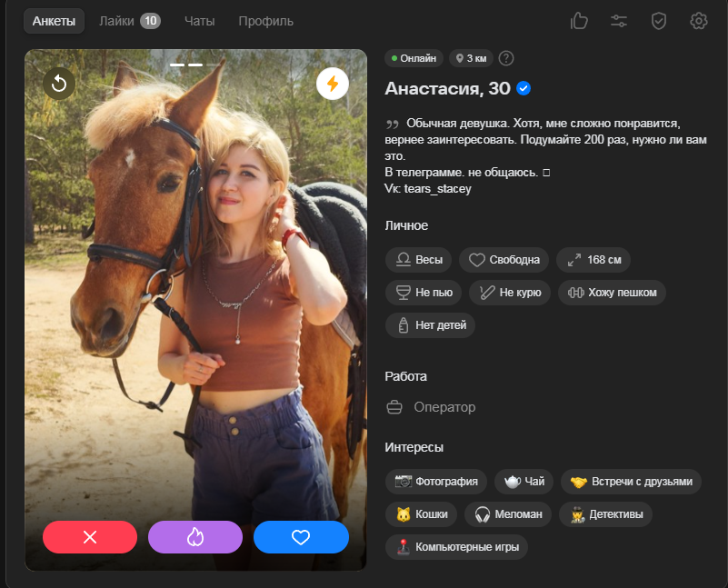
Task: Open settings gear icon
Action: (699, 21)
